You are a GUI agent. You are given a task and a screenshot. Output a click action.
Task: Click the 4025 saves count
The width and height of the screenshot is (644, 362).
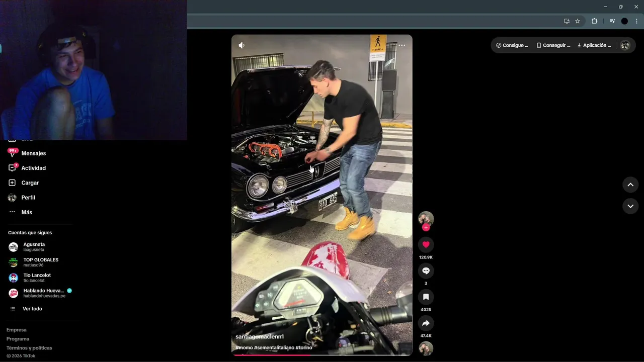pos(426,310)
